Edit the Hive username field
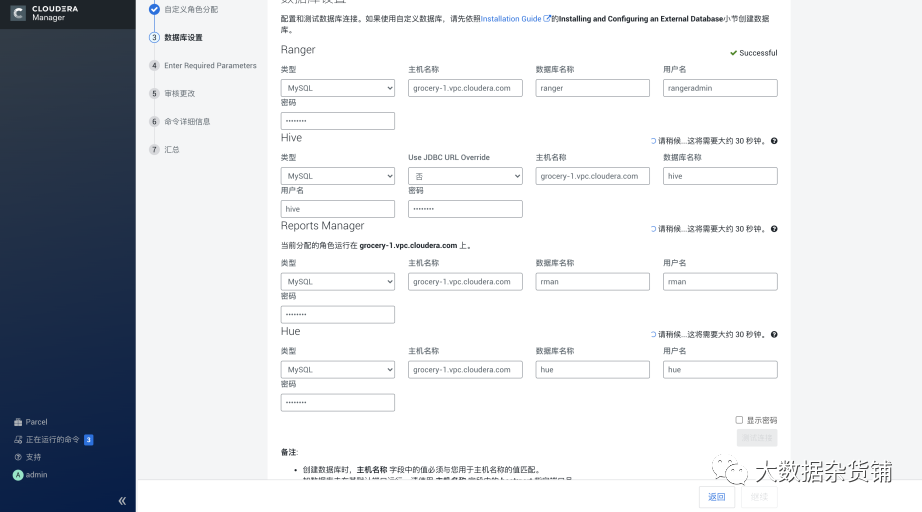Screen dimensions: 922x512 click(x=338, y=209)
